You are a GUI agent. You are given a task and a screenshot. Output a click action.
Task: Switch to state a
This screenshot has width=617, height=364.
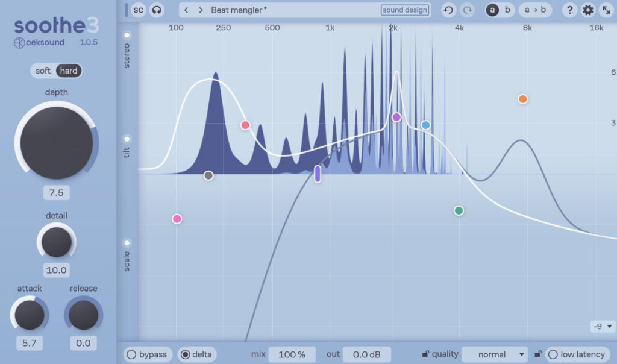(x=492, y=10)
